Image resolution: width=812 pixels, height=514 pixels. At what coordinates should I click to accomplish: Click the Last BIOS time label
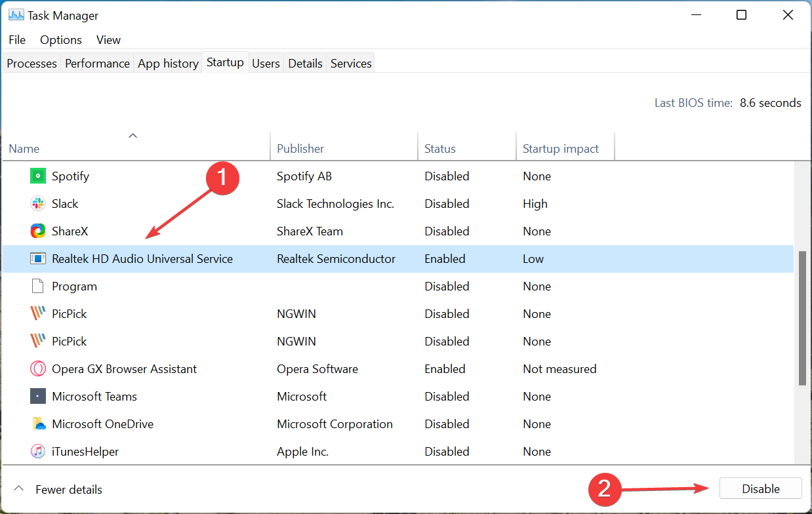point(693,103)
